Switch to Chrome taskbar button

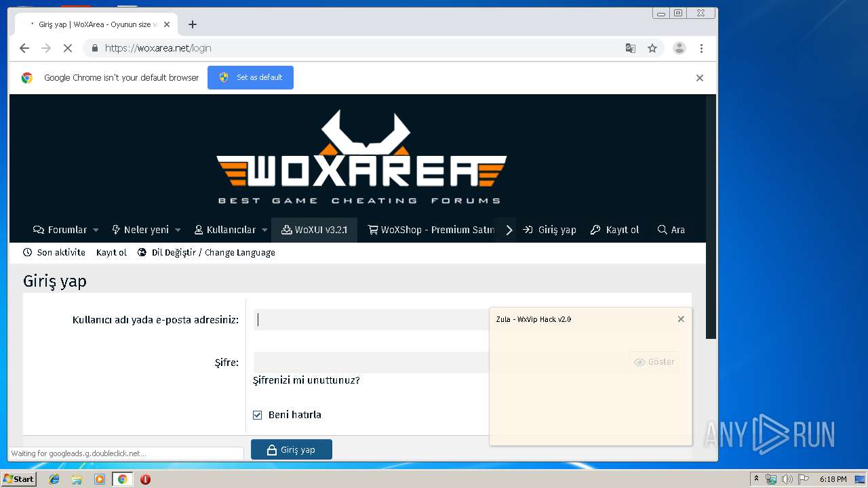pyautogui.click(x=122, y=479)
